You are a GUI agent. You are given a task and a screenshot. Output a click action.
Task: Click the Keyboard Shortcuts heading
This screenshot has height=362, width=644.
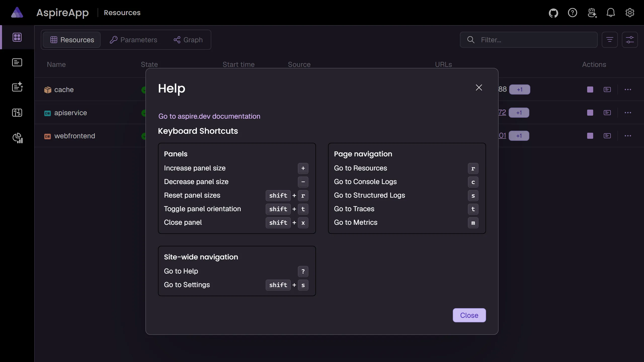(x=198, y=131)
